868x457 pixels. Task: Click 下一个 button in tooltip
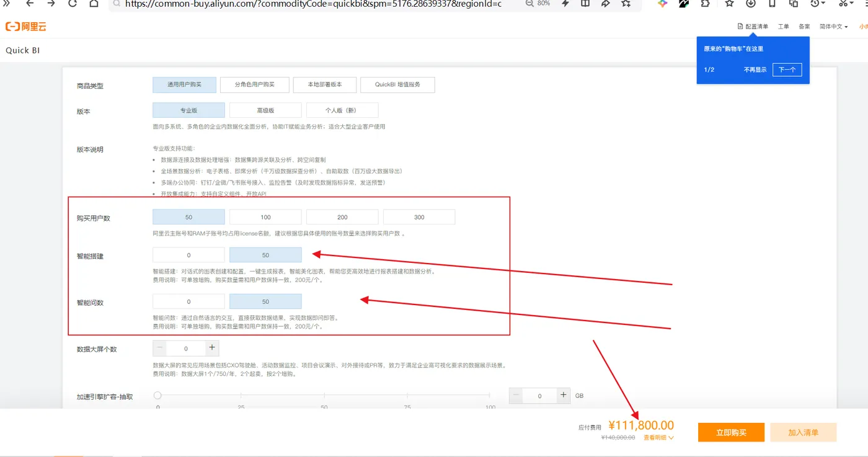click(787, 69)
